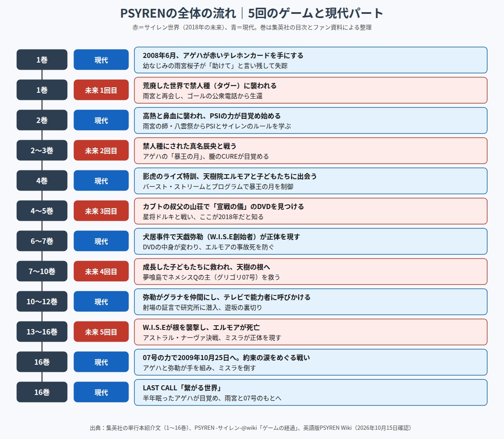The image size is (504, 439).
Task: Click the 現代 badge in the LAST CALL row
Action: (x=101, y=392)
